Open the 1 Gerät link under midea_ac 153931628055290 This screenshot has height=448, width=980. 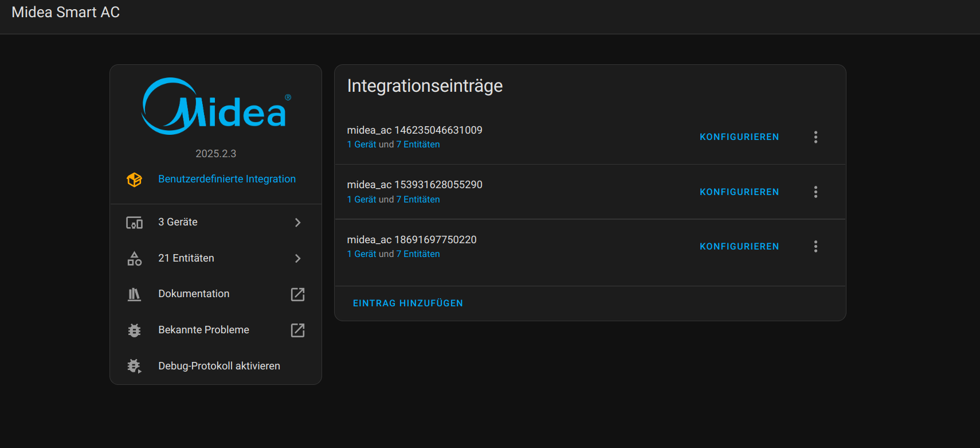click(x=362, y=200)
